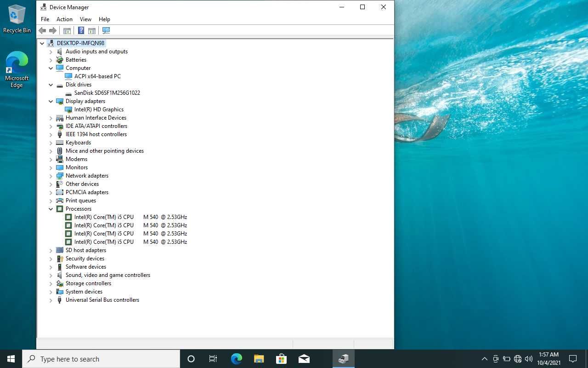588x368 pixels.
Task: Select the Intel(R) HD Graphics adapter
Action: (x=99, y=109)
